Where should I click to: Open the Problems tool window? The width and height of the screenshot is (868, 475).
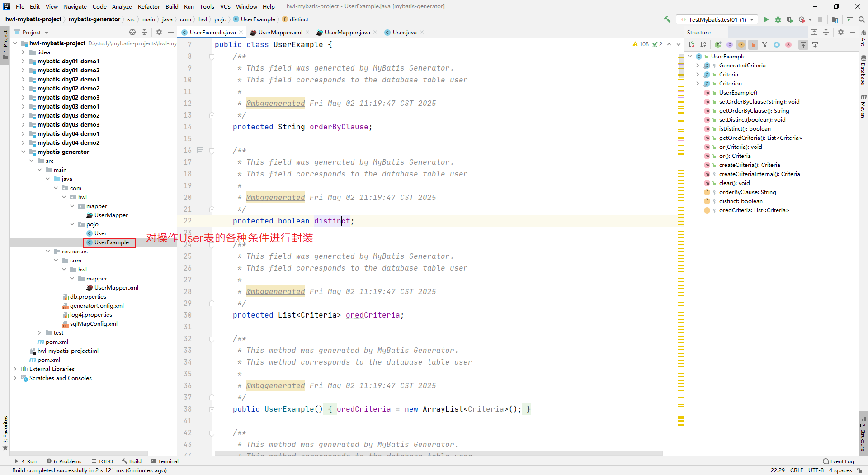64,461
